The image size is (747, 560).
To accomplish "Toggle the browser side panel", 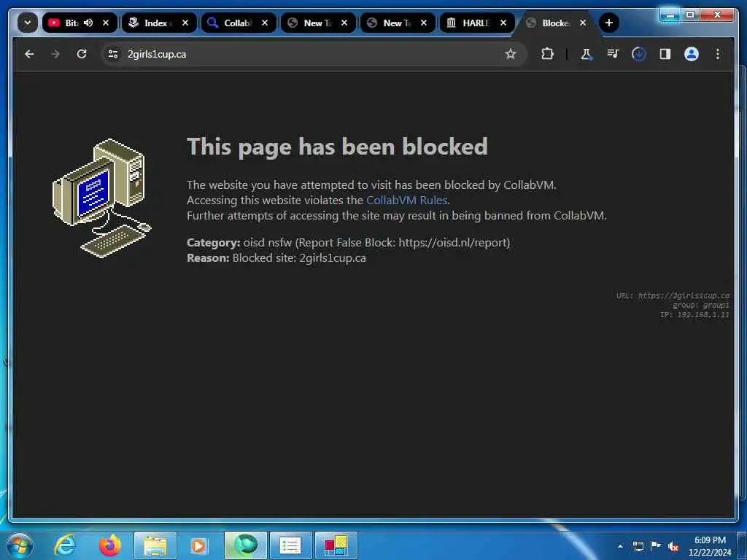I will 665,54.
